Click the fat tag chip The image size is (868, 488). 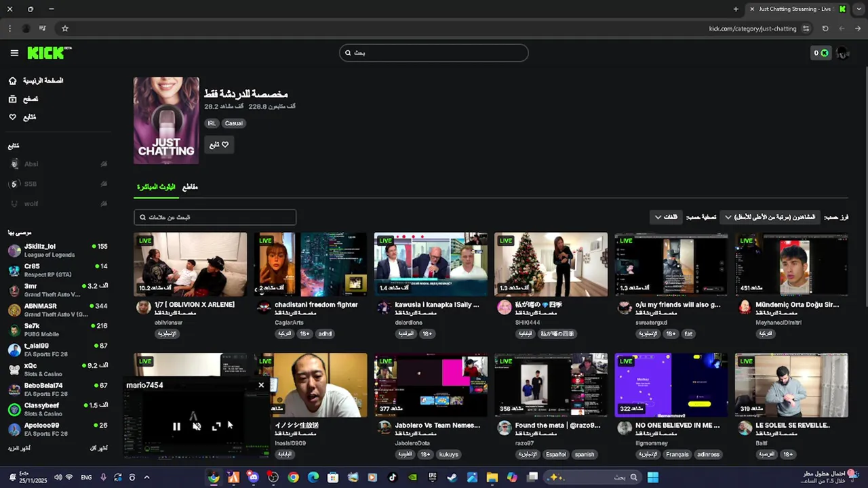tap(688, 333)
